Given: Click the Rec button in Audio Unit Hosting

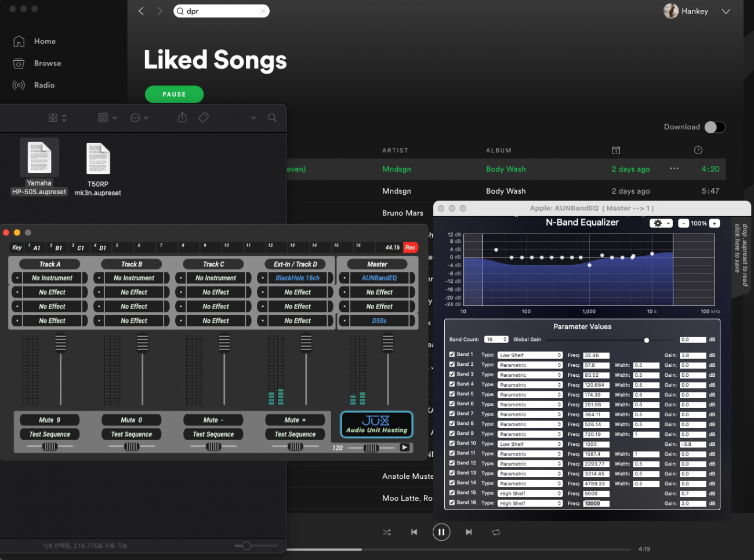Looking at the screenshot, I should click(410, 248).
